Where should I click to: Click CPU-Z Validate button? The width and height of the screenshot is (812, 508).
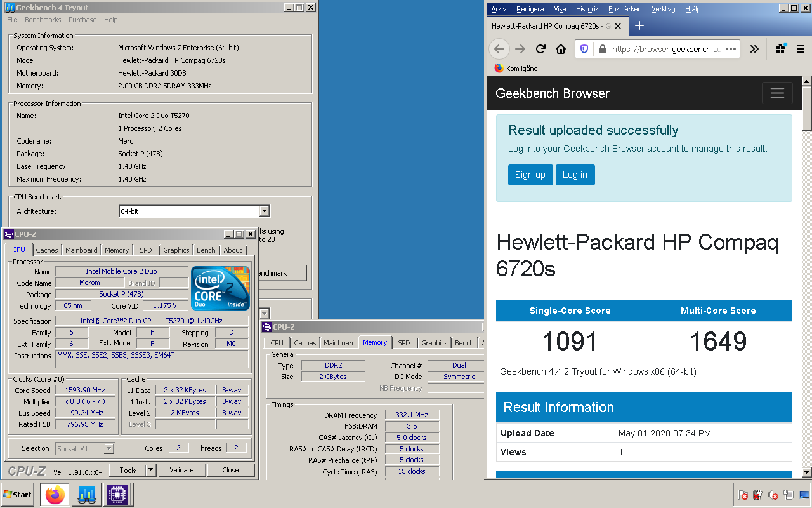pos(181,470)
